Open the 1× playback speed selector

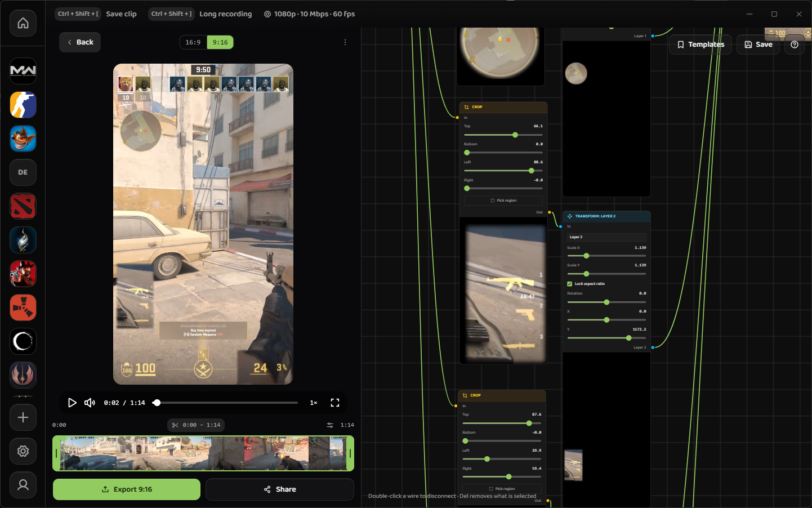point(314,403)
